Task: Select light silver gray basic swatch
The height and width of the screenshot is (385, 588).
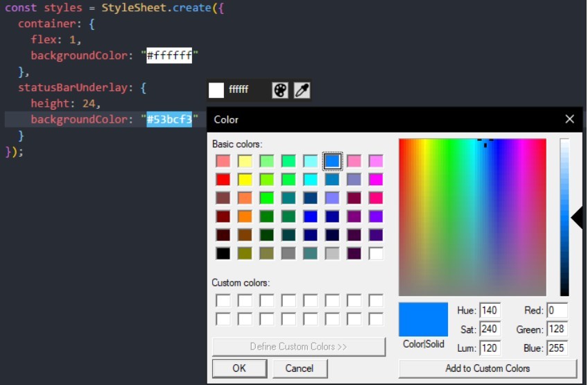Action: [x=332, y=253]
